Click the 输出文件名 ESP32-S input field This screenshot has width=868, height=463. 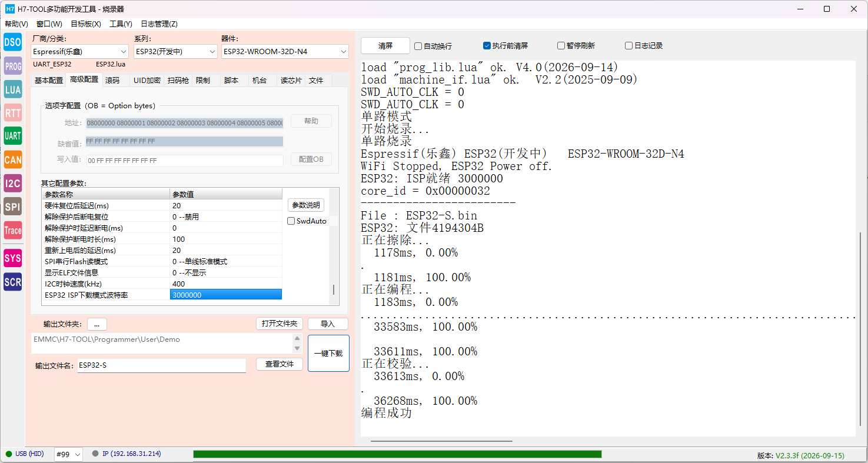pos(162,365)
